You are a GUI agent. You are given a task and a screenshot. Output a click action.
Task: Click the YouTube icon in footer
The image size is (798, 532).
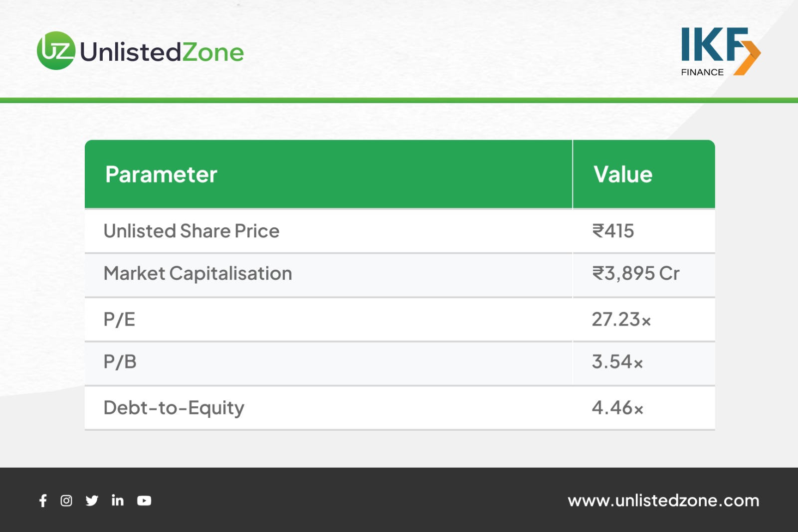click(144, 501)
